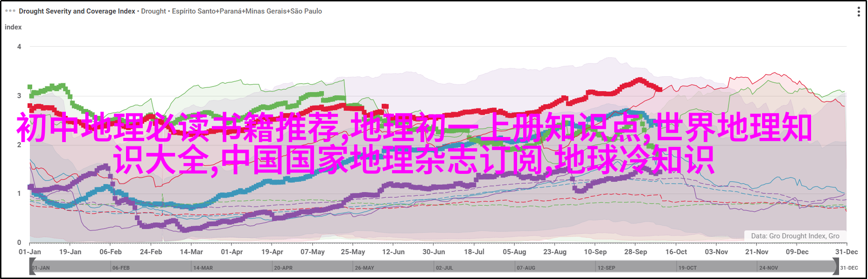The image size is (868, 279).
Task: Click the 28-Sep x-axis label
Action: point(636,252)
